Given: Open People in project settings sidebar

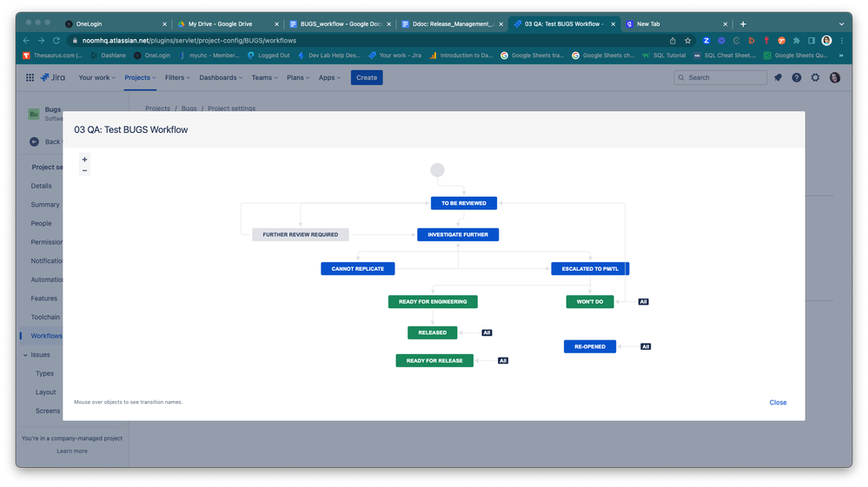Looking at the screenshot, I should pyautogui.click(x=41, y=223).
